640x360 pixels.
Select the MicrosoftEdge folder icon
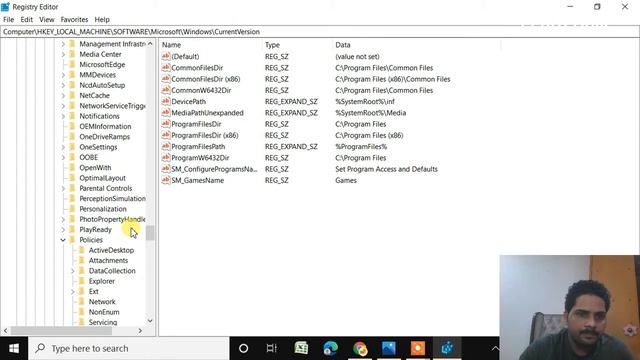pyautogui.click(x=72, y=64)
